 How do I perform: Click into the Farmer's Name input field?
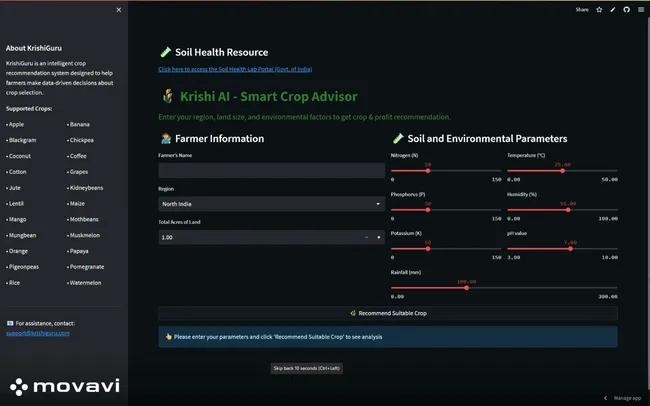[272, 170]
